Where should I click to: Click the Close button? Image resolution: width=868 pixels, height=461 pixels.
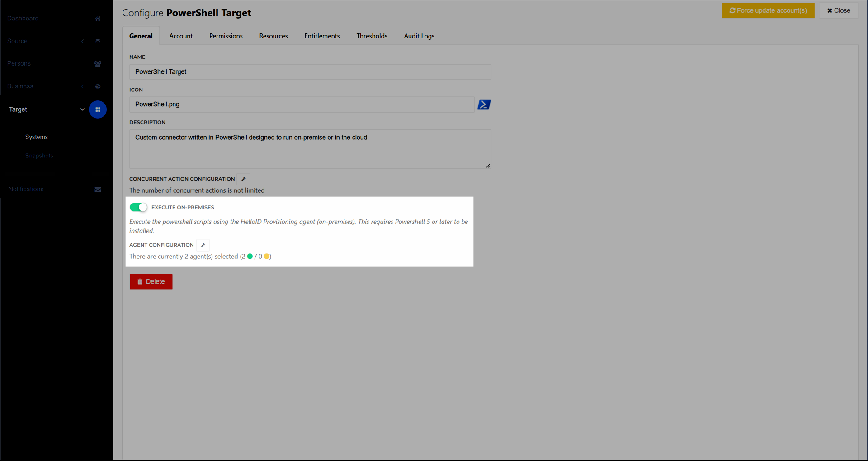coord(839,10)
